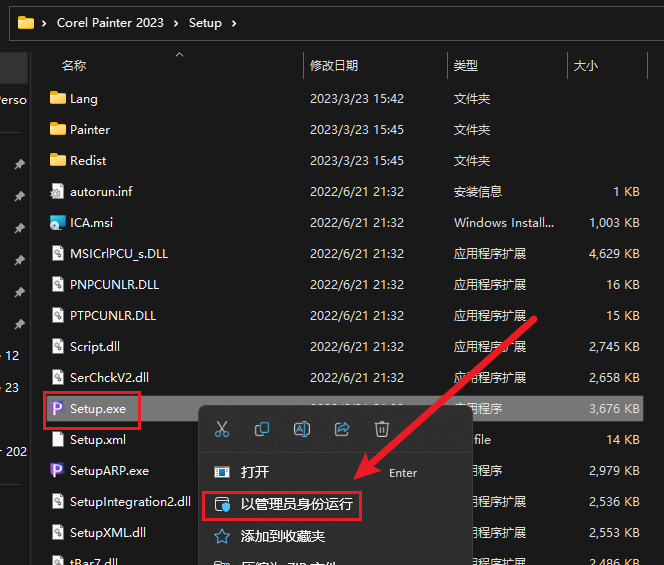Select the Setup.exe Painter icon
The image size is (664, 565).
click(x=57, y=408)
